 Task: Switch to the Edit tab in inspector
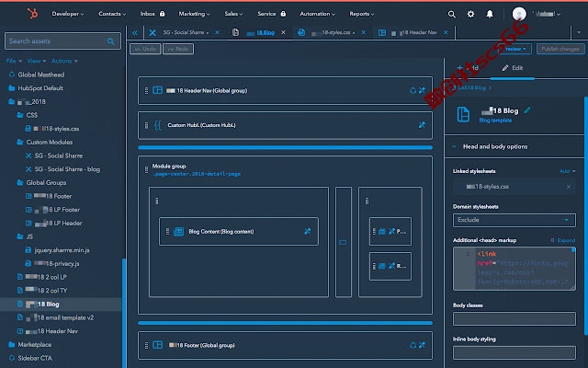pyautogui.click(x=513, y=68)
